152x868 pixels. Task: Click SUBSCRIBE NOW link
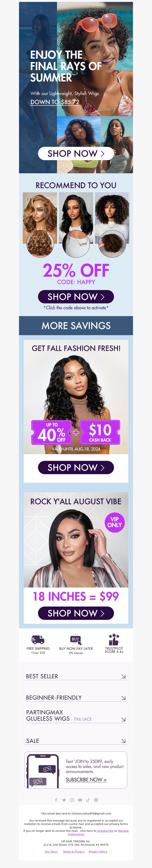[86, 780]
